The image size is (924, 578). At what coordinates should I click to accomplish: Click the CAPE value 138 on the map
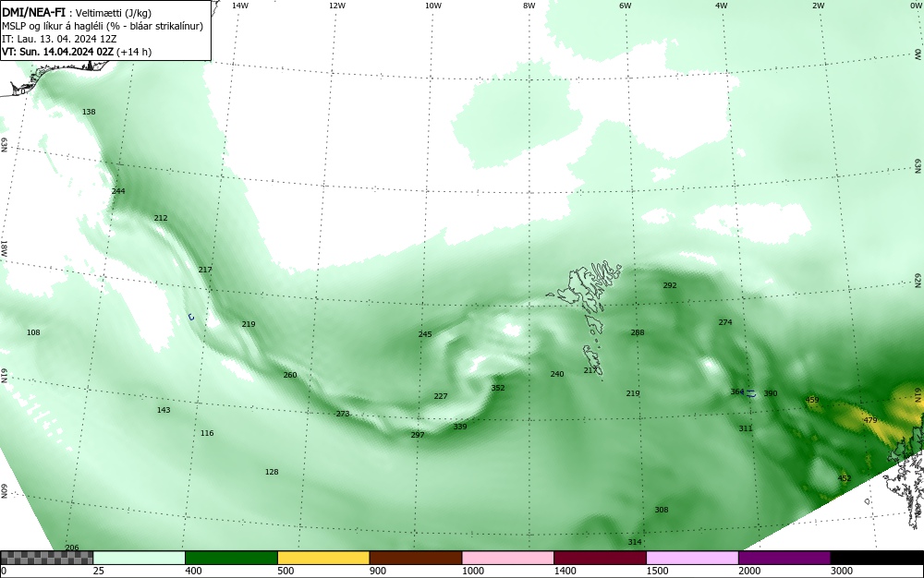89,112
